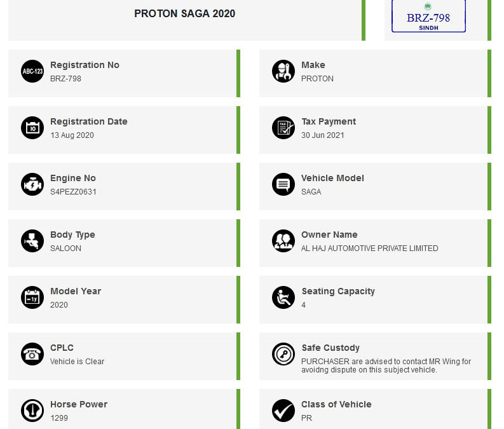Image resolution: width=504 pixels, height=429 pixels.
Task: Click the Safe Custody key icon
Action: coord(283,354)
